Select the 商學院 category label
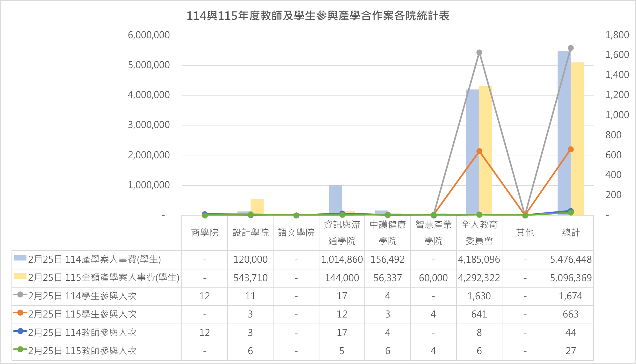This screenshot has width=636, height=364. pos(205,233)
